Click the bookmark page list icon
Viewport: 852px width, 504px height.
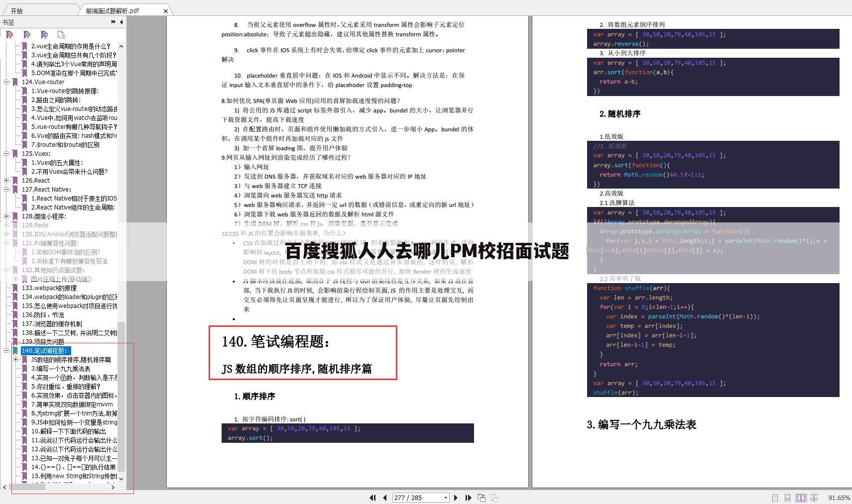[x=61, y=35]
